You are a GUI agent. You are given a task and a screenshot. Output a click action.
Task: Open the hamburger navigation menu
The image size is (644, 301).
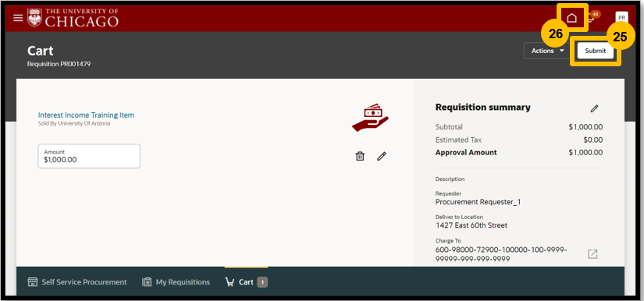point(18,18)
